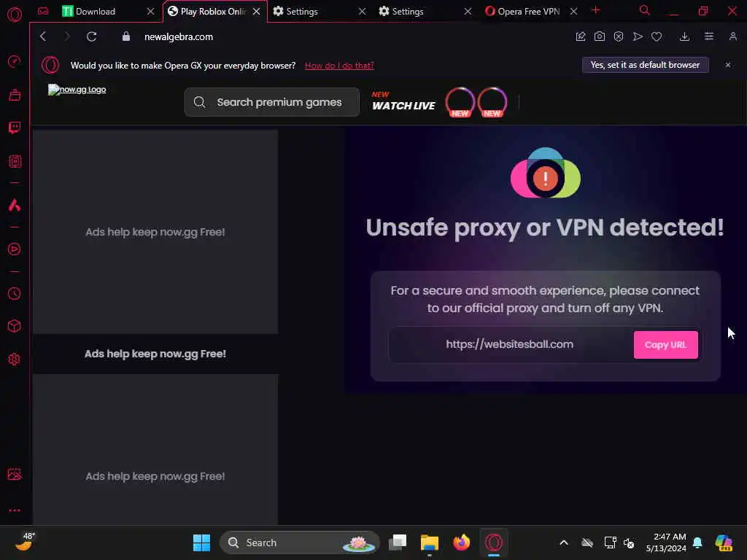The image size is (747, 560).
Task: Dismiss the default browser prompt bar
Action: pos(728,65)
